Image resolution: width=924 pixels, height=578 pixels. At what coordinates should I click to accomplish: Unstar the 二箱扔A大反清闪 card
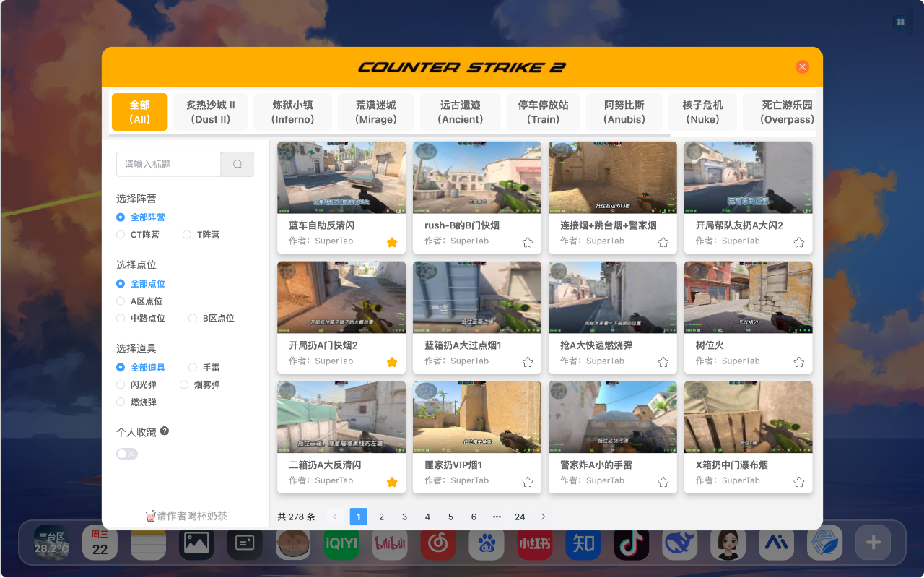pos(392,482)
